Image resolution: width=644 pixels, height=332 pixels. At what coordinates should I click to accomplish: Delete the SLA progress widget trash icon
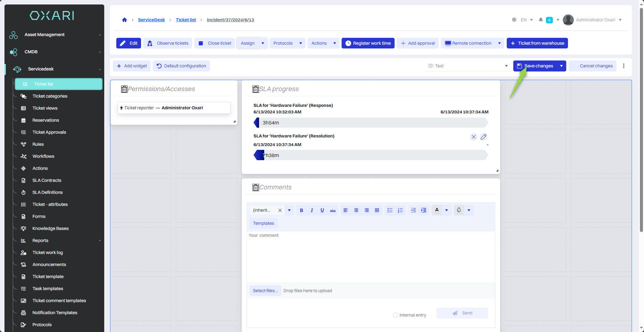(256, 89)
